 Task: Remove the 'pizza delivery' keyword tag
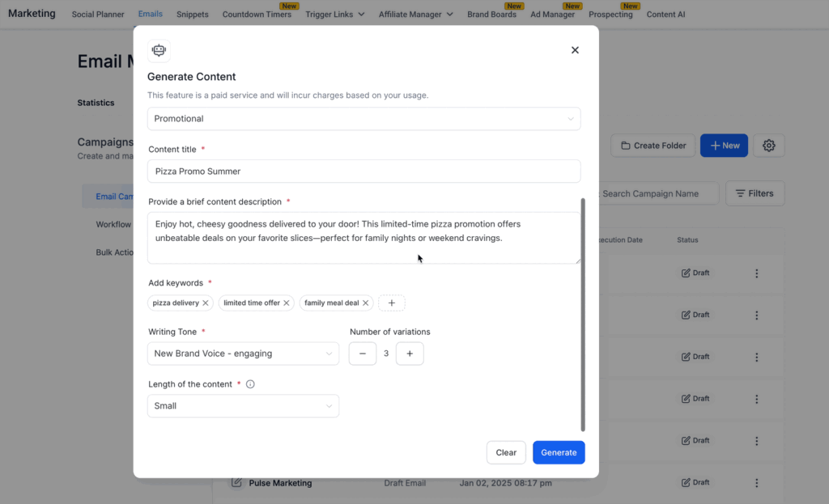[206, 303]
